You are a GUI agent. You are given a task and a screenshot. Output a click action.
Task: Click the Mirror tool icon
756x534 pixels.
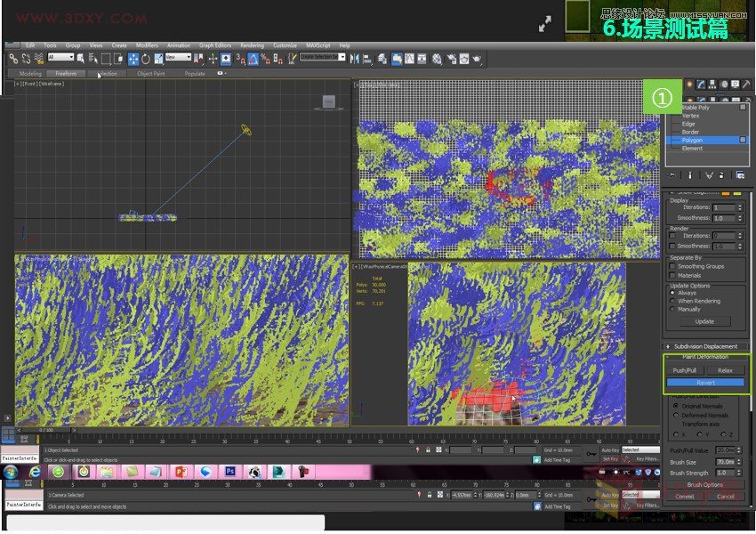[x=355, y=60]
